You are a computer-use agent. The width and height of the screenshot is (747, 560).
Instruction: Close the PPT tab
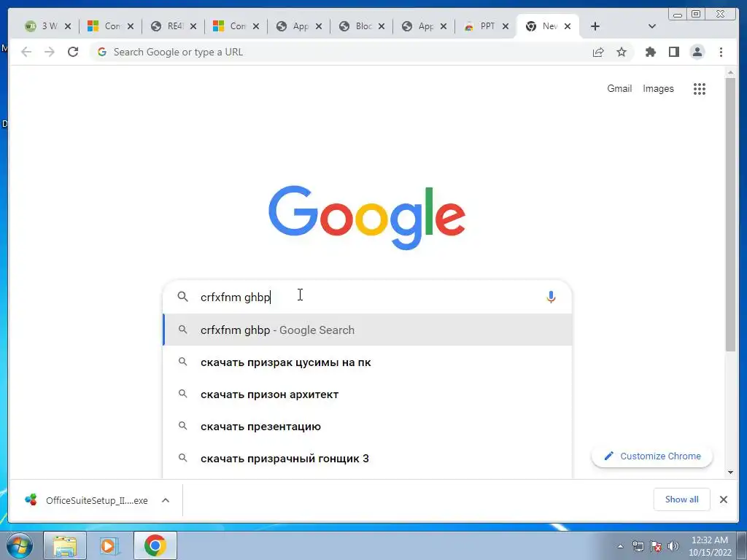pyautogui.click(x=506, y=26)
